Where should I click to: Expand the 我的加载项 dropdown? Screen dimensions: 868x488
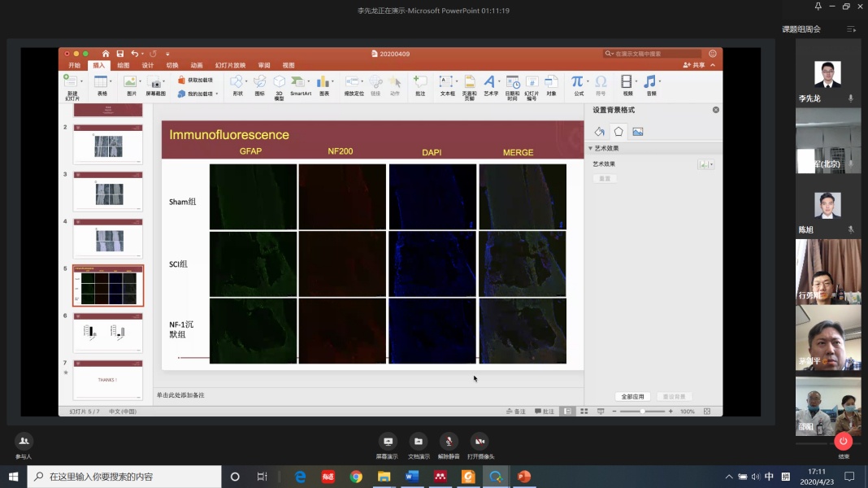point(216,94)
